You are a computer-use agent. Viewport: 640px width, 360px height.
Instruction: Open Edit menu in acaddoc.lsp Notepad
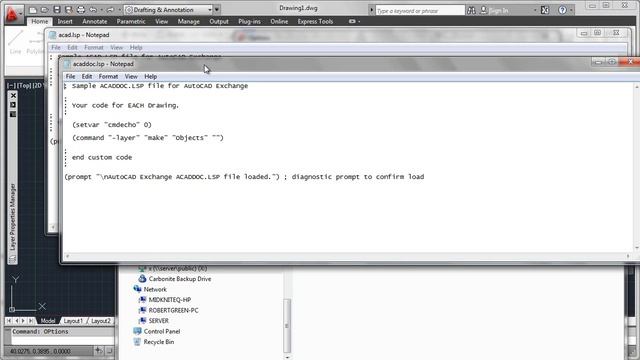coord(87,76)
